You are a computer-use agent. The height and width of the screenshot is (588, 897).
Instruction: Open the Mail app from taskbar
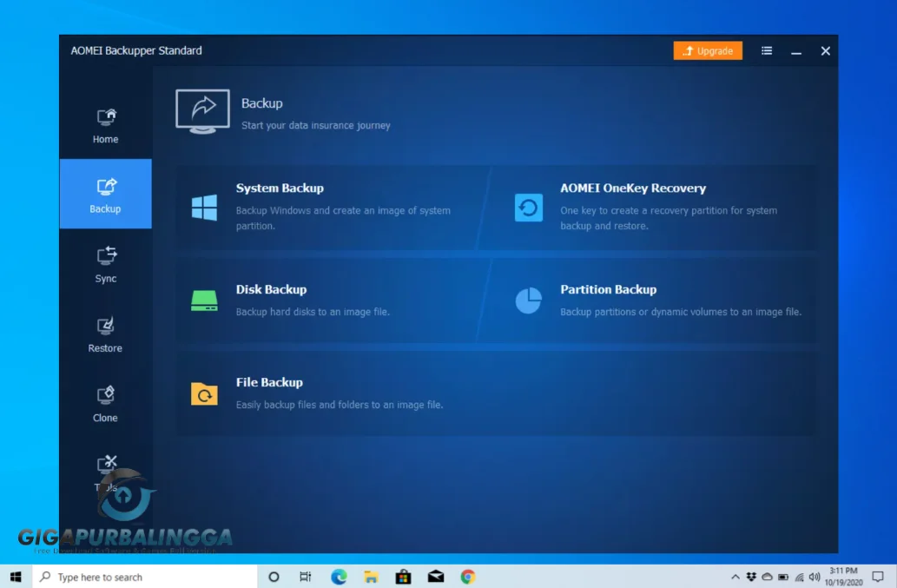click(x=436, y=577)
